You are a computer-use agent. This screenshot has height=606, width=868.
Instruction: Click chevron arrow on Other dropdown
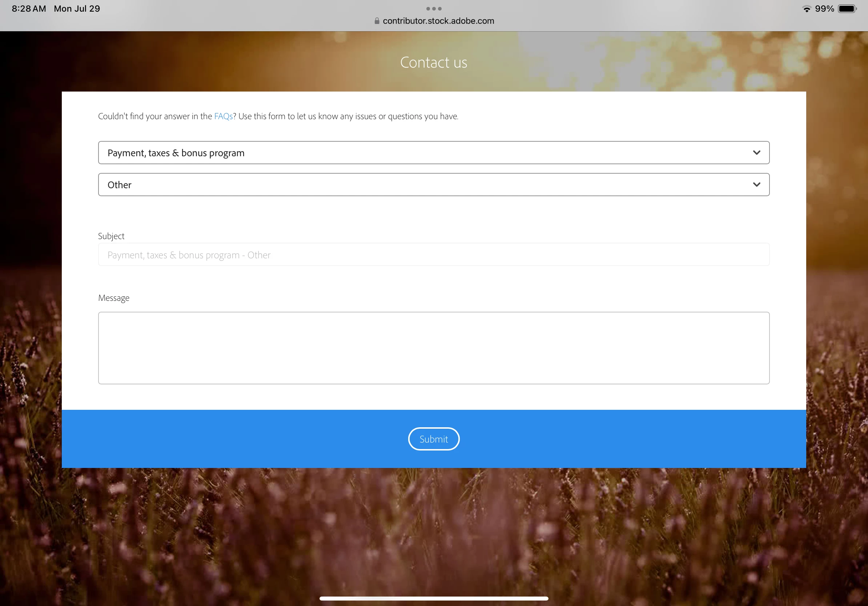click(756, 185)
